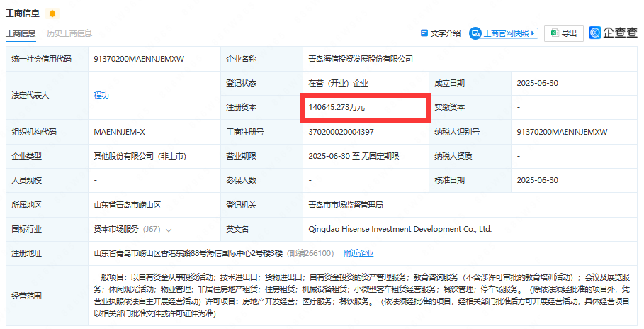Viewport: 644px width, 329px height.
Task: Click the company name 青岛海信投资发展股份有限公司
Action: pyautogui.click(x=361, y=59)
